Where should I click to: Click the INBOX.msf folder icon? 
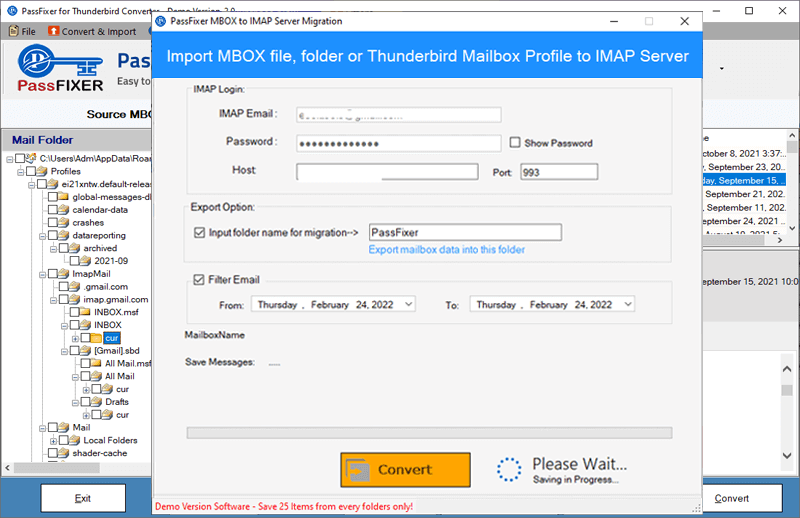(x=86, y=312)
